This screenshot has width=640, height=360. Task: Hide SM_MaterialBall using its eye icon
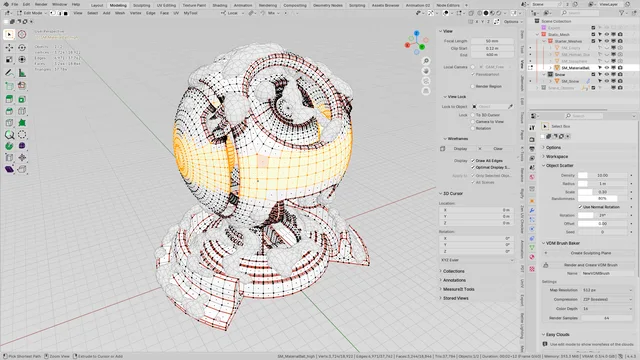(x=607, y=68)
